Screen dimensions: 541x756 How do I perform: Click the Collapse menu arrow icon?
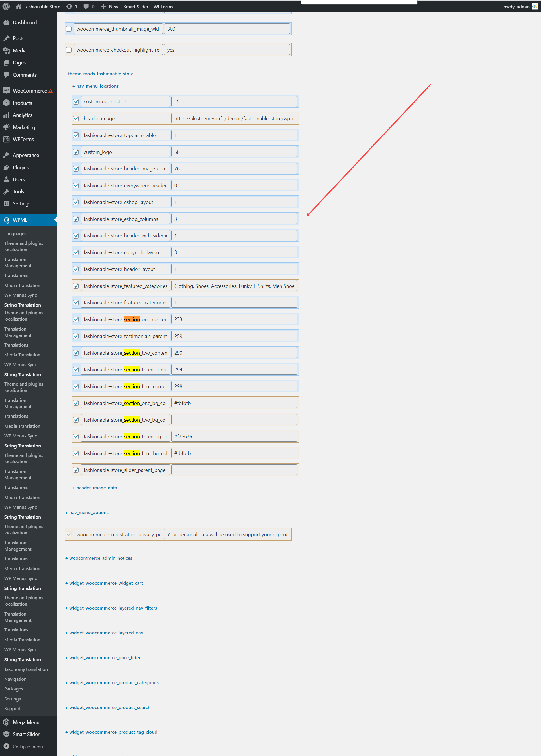[6, 746]
